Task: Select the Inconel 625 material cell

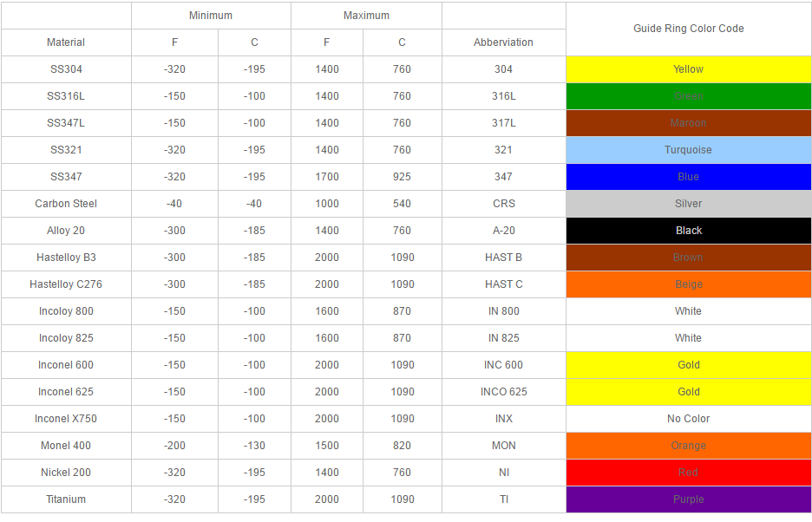Action: (x=66, y=392)
